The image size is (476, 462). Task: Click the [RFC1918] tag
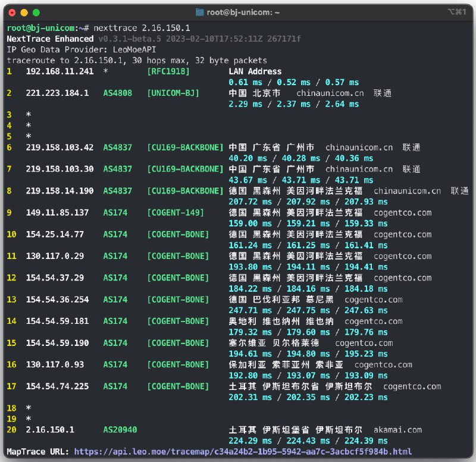pos(168,71)
